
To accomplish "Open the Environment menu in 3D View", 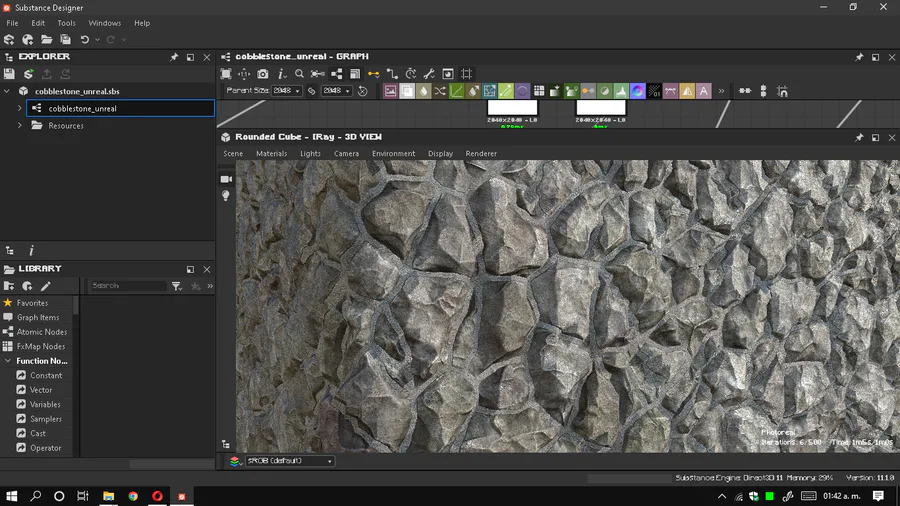I will coord(393,154).
